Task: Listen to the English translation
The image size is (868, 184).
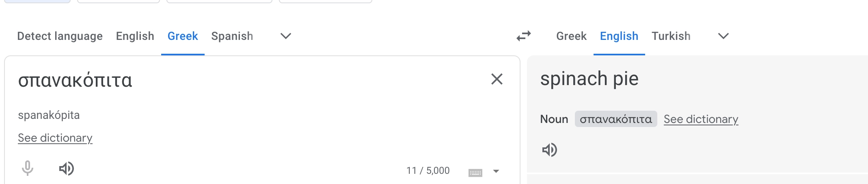Action: point(550,150)
